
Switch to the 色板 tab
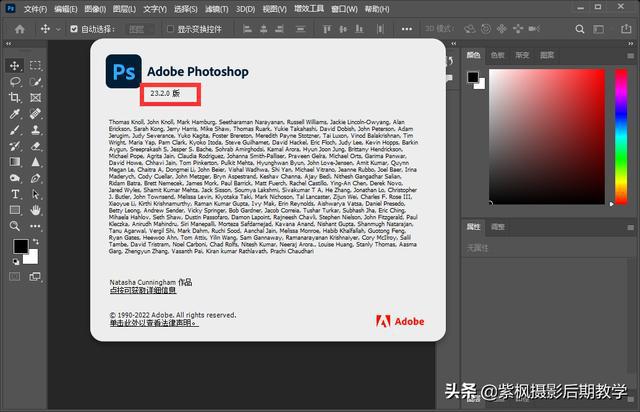(x=498, y=55)
